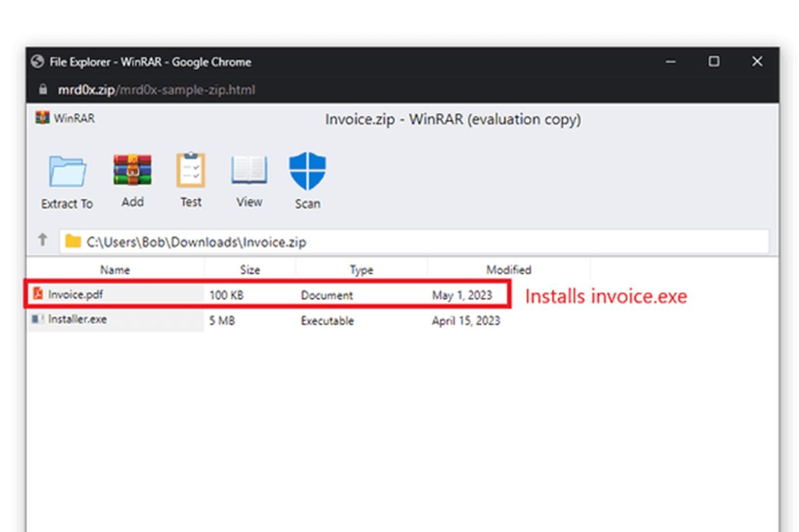Viewport: 799px width, 532px height.
Task: Click the WinRAR label next to logo
Action: [74, 118]
